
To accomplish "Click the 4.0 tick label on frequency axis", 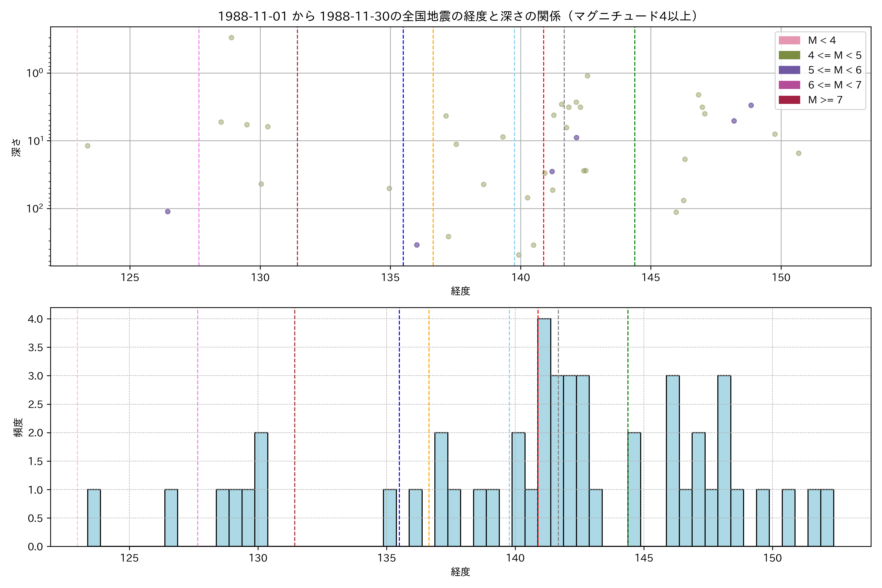I will [x=35, y=319].
